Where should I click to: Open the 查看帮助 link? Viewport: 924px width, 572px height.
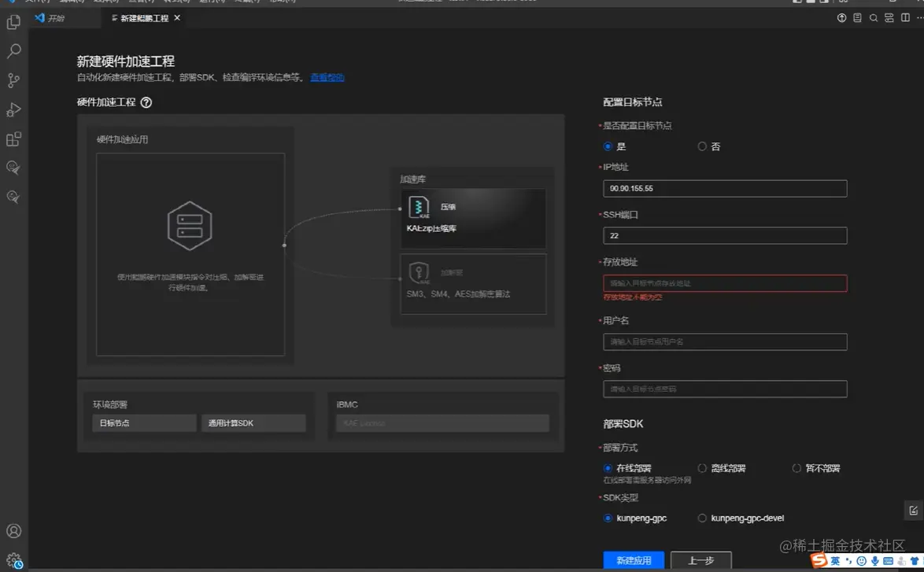[327, 77]
